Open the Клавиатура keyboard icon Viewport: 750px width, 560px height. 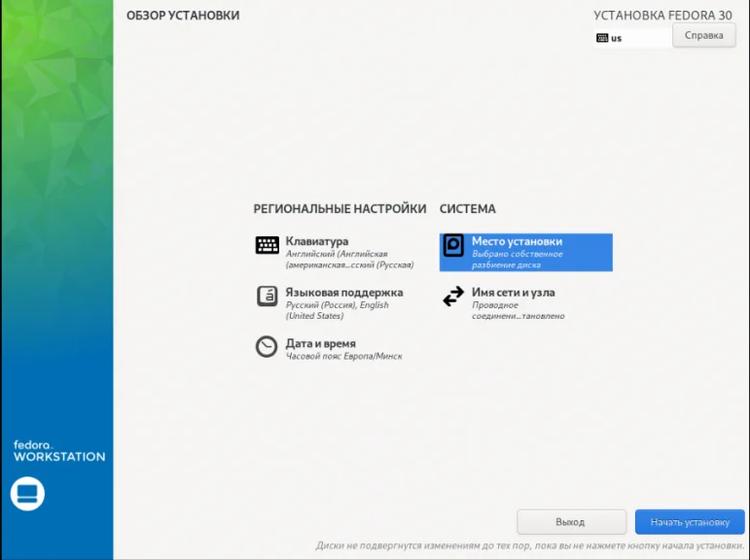pyautogui.click(x=267, y=245)
